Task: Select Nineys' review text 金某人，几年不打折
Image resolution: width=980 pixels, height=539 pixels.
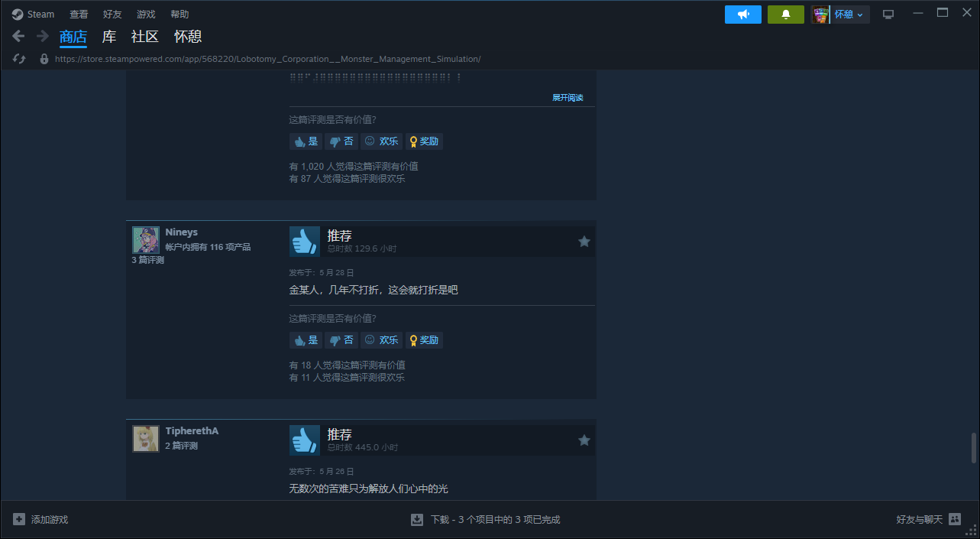Action: coord(374,291)
